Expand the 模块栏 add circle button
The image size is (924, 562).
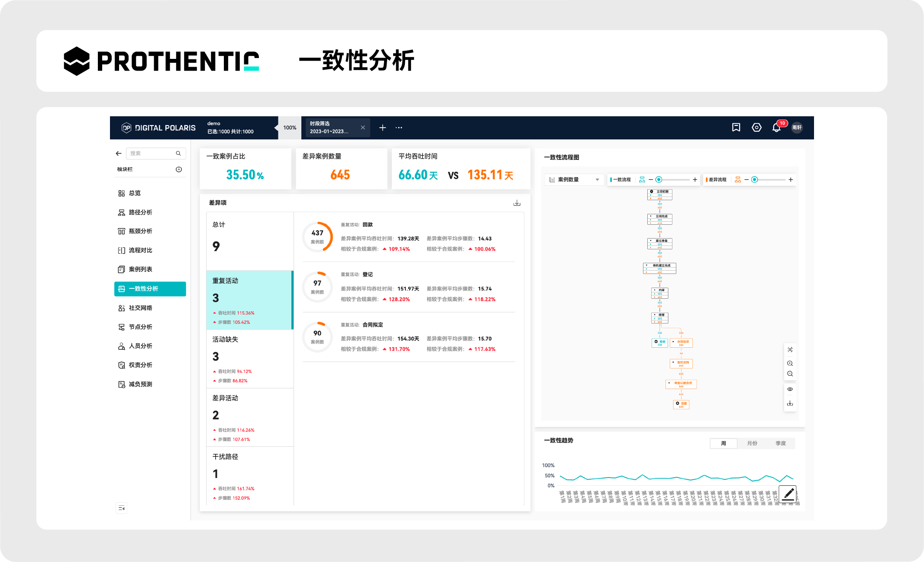(179, 169)
